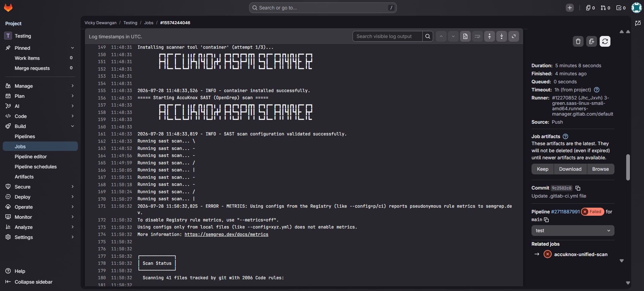Screen dimensions: 644x291
Task: Click the new issue icon beside trash
Action: [x=592, y=41]
